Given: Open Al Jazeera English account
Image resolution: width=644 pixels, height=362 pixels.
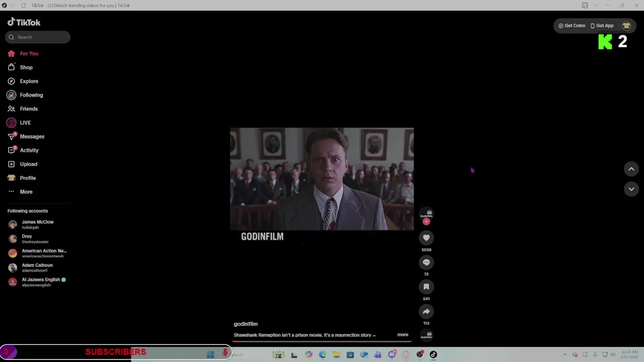Looking at the screenshot, I should coord(37,282).
